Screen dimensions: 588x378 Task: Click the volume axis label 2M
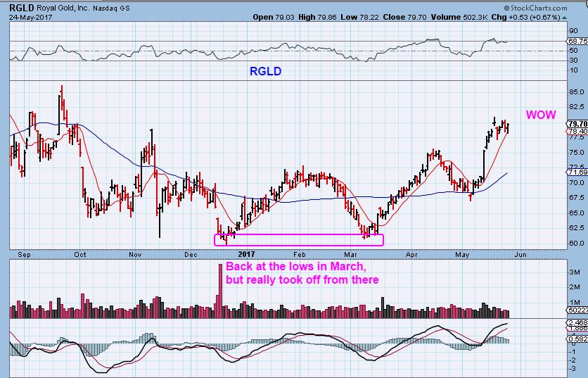pyautogui.click(x=575, y=287)
